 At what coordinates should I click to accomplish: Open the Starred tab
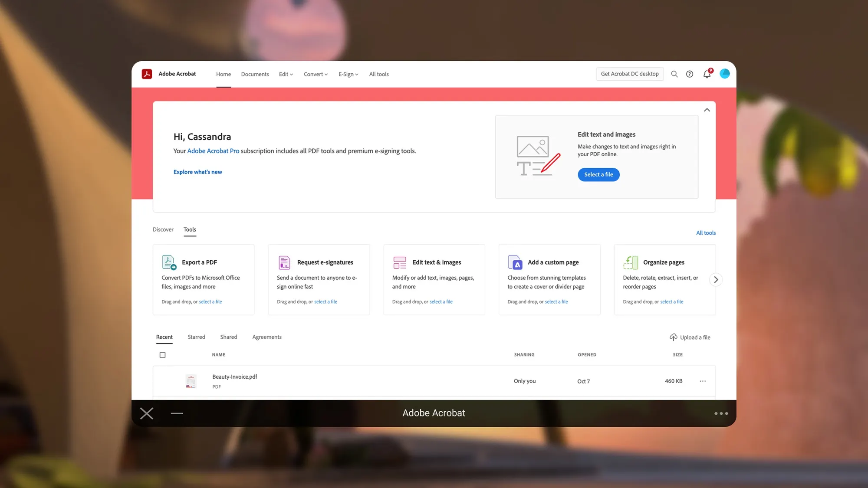(196, 337)
